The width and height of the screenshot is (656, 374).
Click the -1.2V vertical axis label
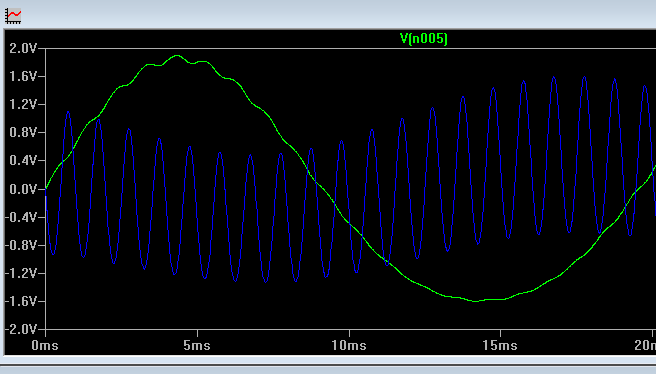click(x=21, y=273)
